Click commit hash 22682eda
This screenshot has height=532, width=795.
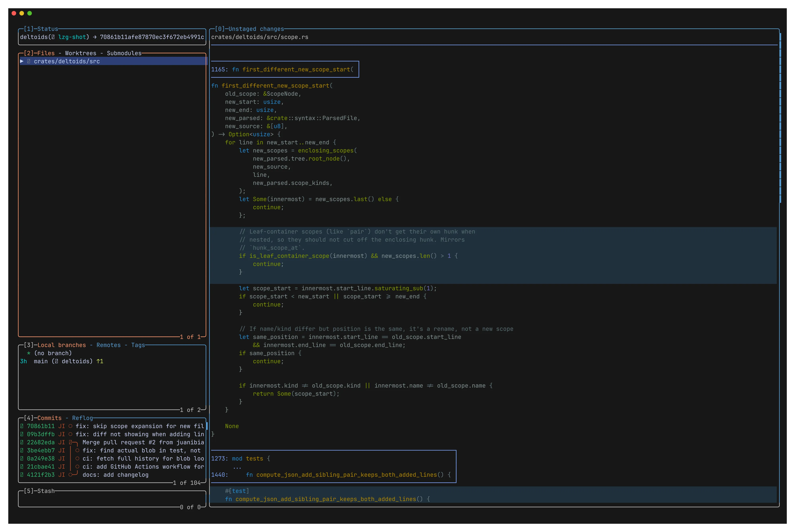[41, 442]
